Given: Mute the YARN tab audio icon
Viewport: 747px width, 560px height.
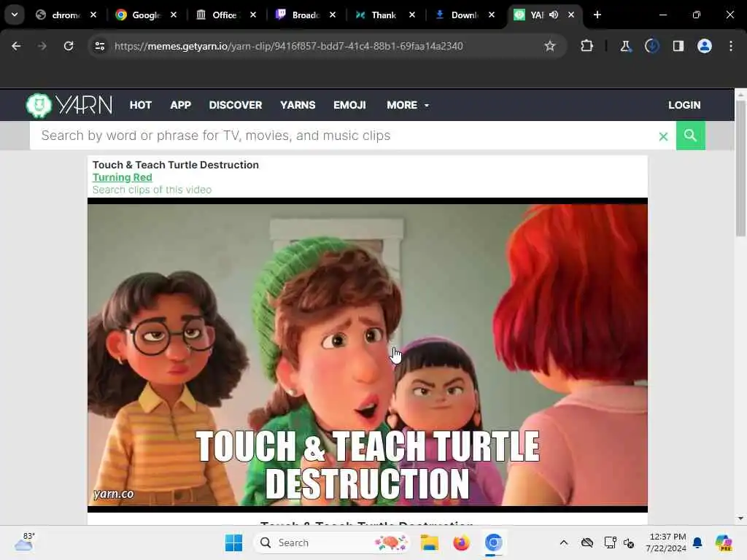Looking at the screenshot, I should (x=554, y=15).
